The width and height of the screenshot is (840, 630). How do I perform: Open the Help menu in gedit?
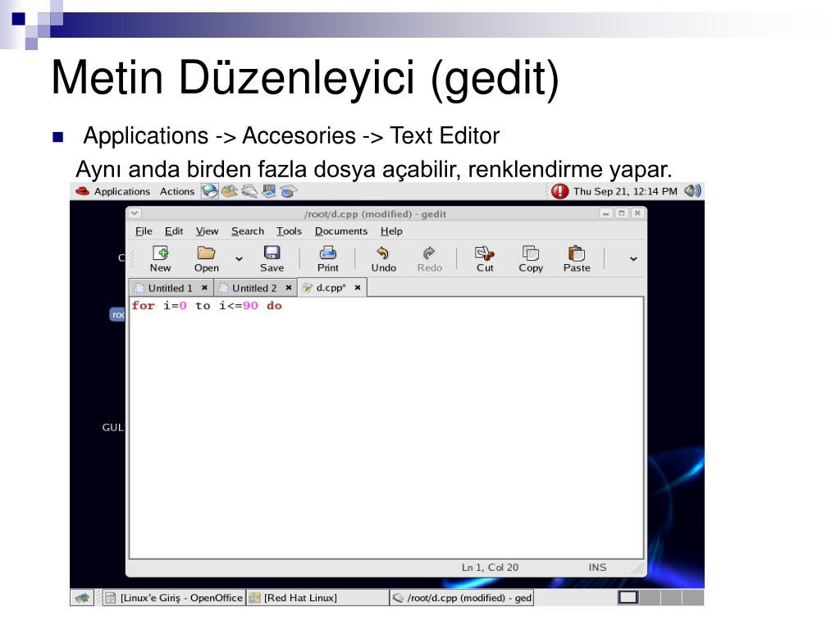pyautogui.click(x=391, y=231)
